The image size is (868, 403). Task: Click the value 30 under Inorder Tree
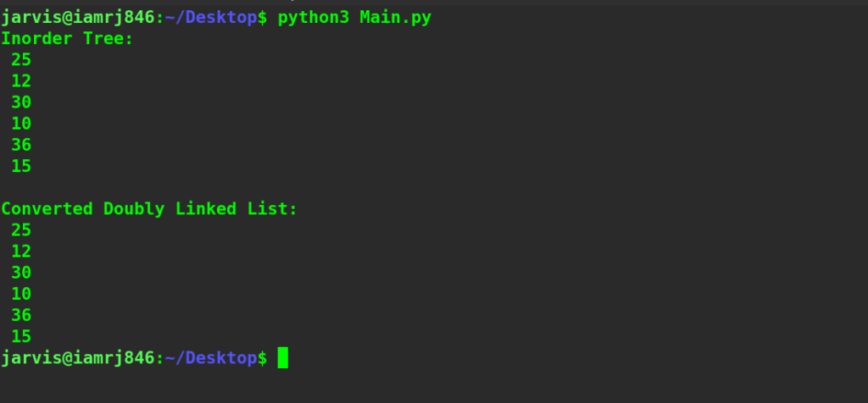[x=21, y=102]
